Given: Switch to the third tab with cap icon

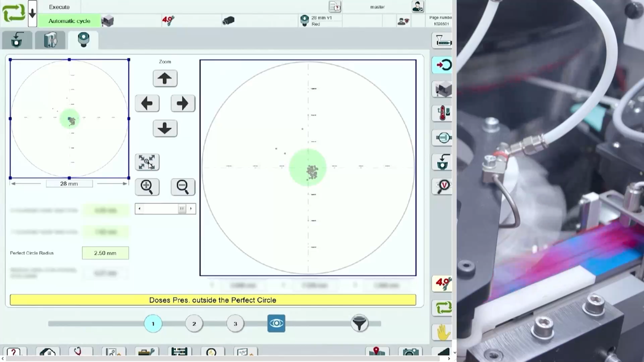Looking at the screenshot, I should coord(83,40).
